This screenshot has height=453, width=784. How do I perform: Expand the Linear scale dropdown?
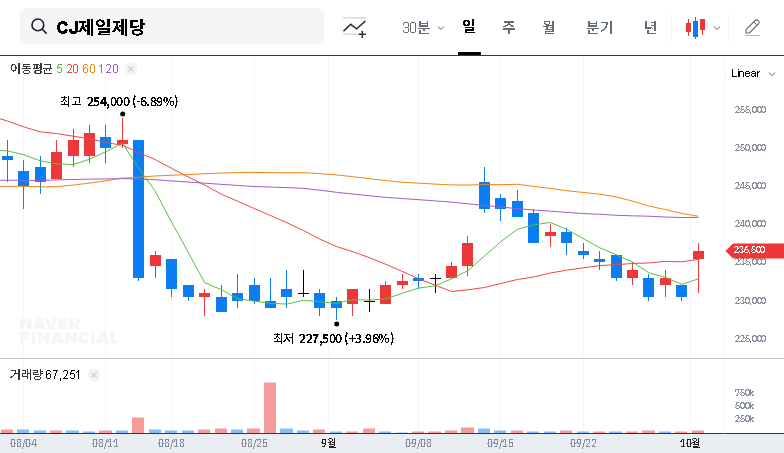click(x=752, y=73)
